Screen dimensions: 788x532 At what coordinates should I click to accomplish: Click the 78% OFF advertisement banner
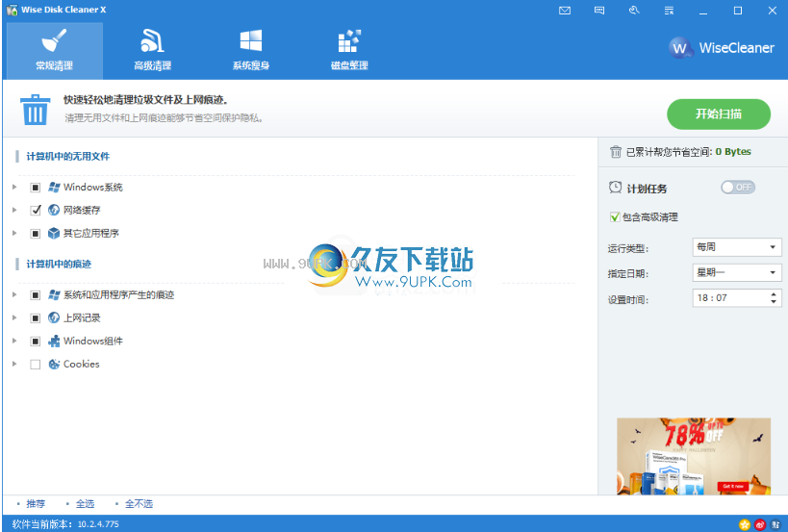tap(694, 456)
